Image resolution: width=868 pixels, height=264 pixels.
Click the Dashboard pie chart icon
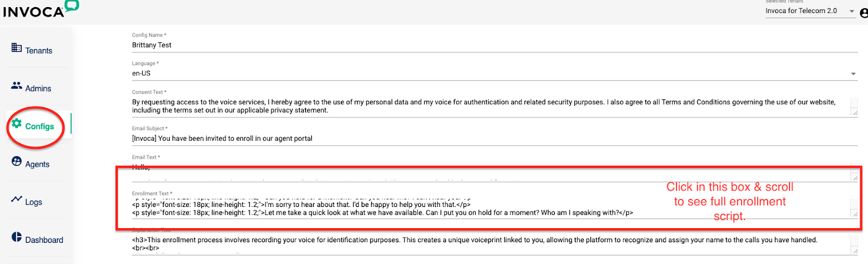[17, 237]
